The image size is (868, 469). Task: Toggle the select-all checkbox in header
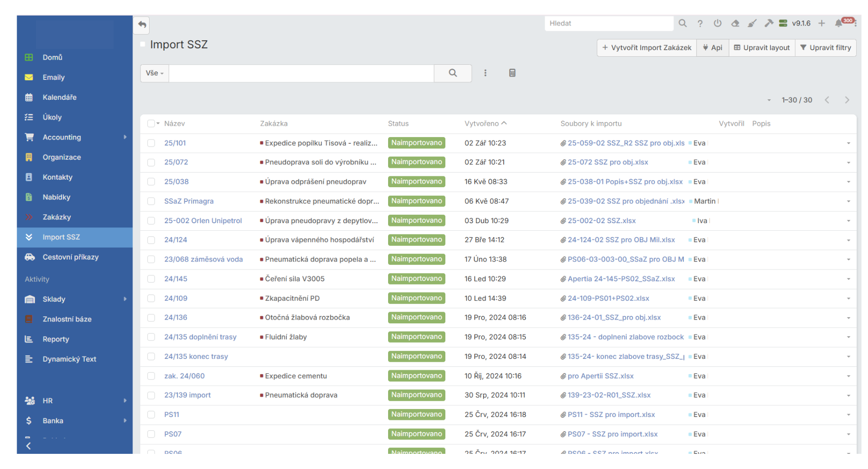click(x=151, y=123)
